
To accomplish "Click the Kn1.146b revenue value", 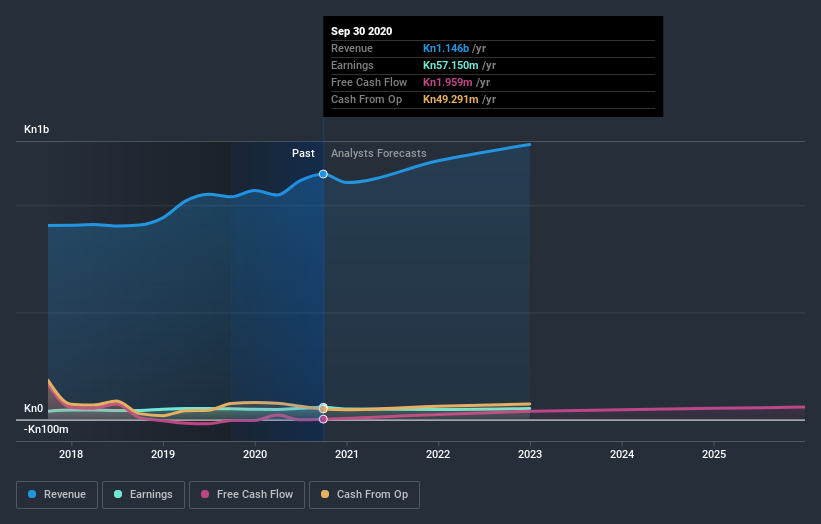I will pyautogui.click(x=446, y=48).
